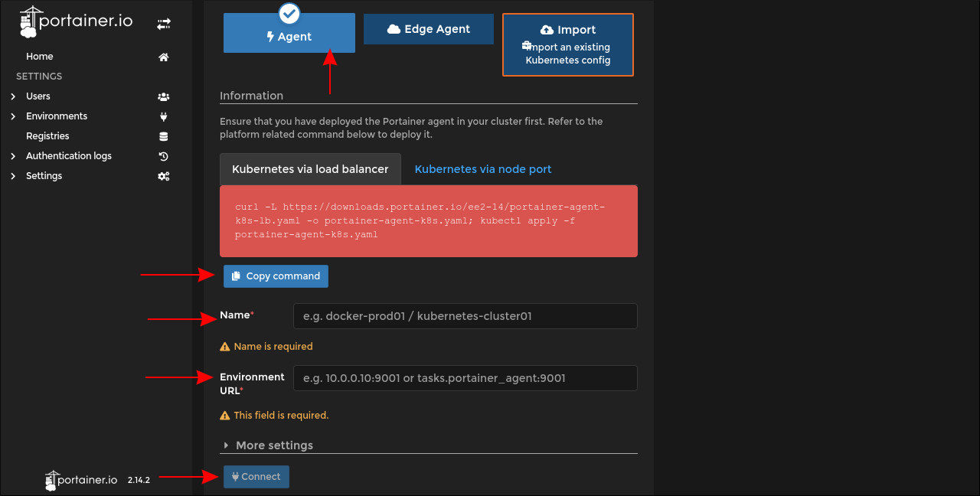Click the Registries database icon

point(163,136)
